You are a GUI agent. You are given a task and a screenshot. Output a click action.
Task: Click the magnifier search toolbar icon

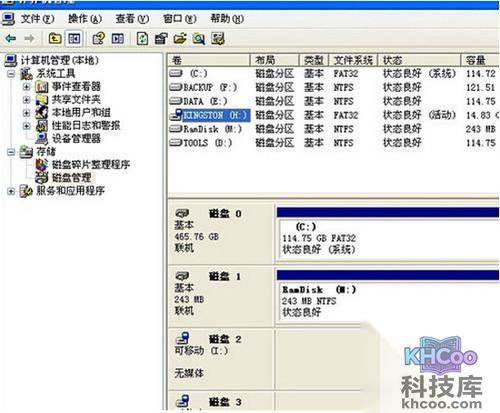pyautogui.click(x=199, y=39)
